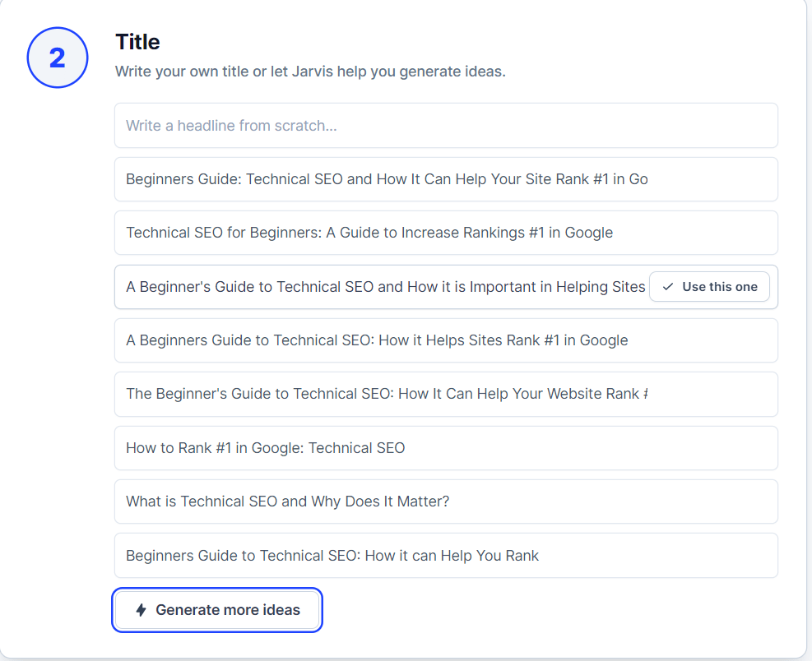Click 'Generate more ideas' button
This screenshot has width=812, height=661.
tap(217, 610)
